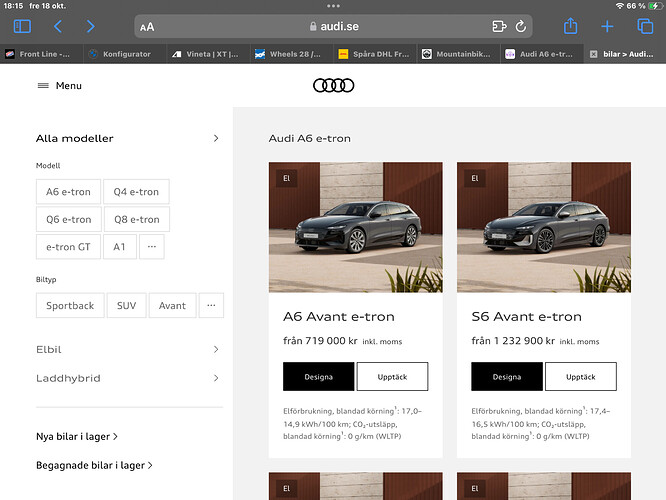Viewport: 666px width, 500px height.
Task: Click the 'från 719 000 kr' price
Action: [x=320, y=341]
